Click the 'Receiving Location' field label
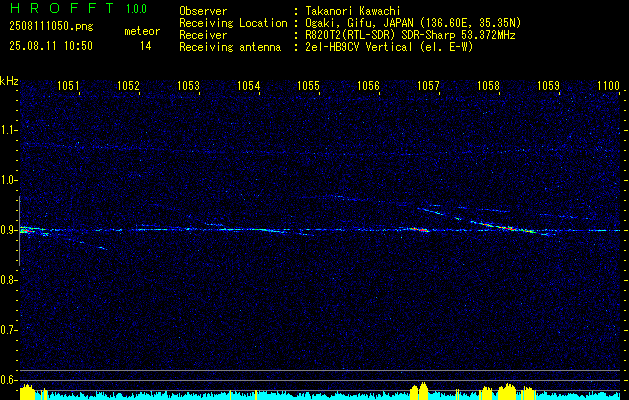Screen dimensions: 629x400 (233, 23)
